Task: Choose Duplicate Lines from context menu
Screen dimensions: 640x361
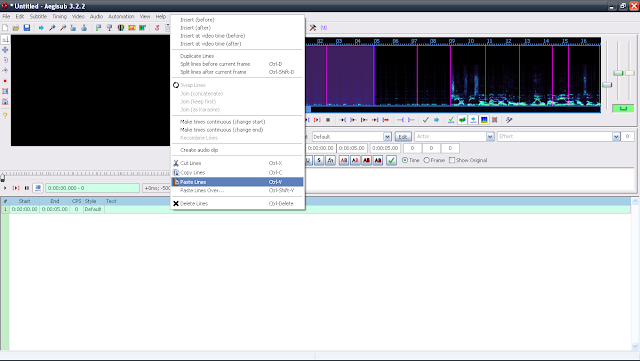Action: click(237, 56)
